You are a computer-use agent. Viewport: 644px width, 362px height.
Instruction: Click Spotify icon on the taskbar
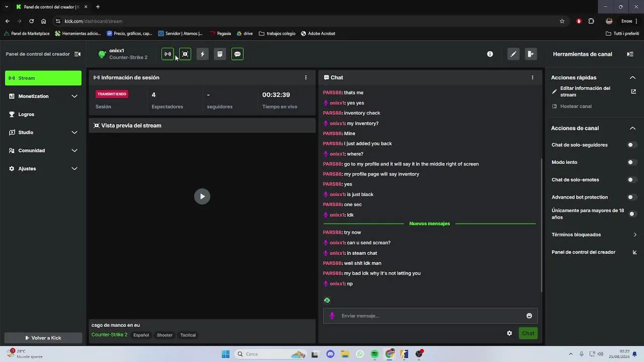point(374,354)
